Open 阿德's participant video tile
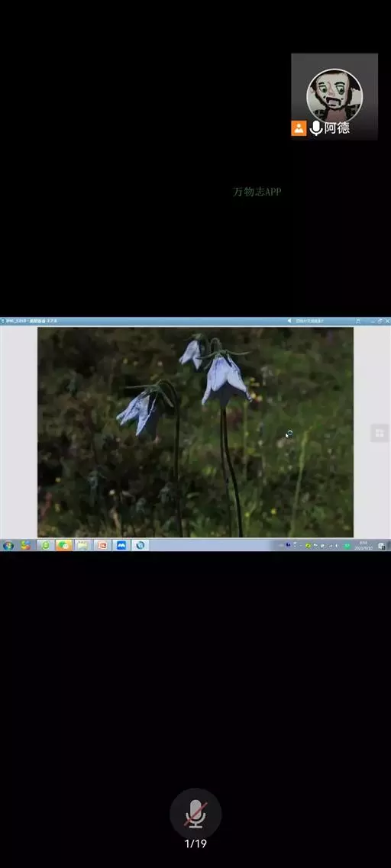Image resolution: width=391 pixels, height=868 pixels. 334,97
